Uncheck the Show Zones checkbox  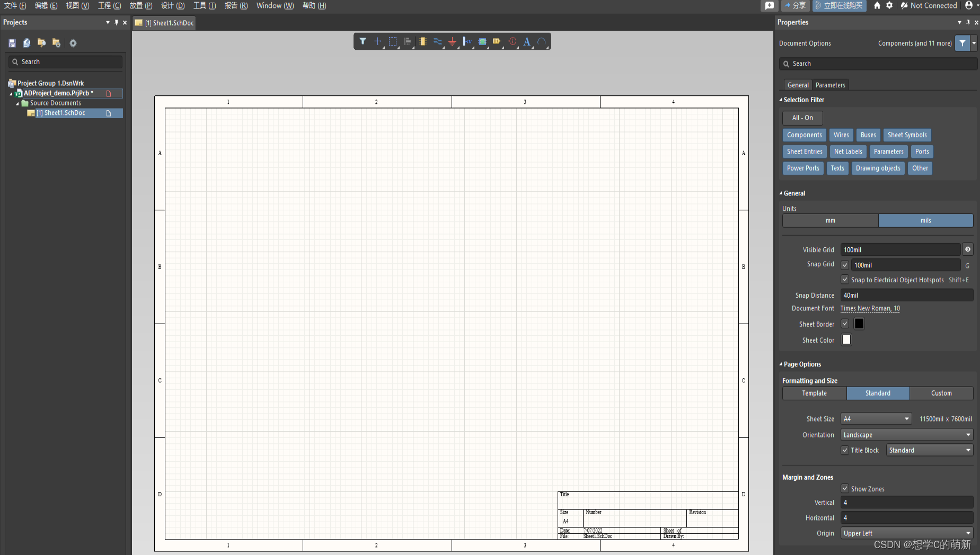point(845,489)
